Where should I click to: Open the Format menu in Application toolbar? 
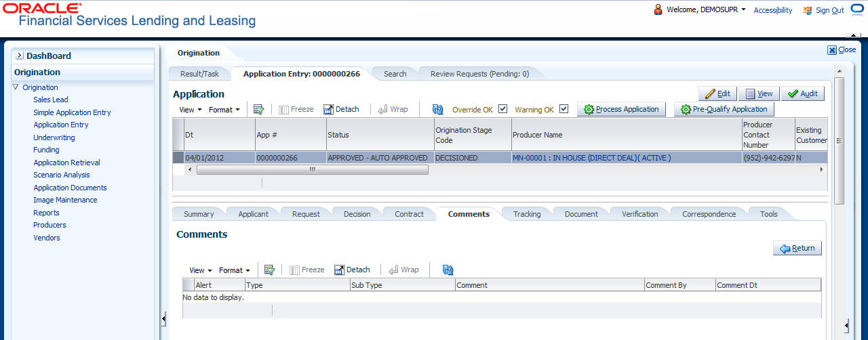(x=224, y=109)
